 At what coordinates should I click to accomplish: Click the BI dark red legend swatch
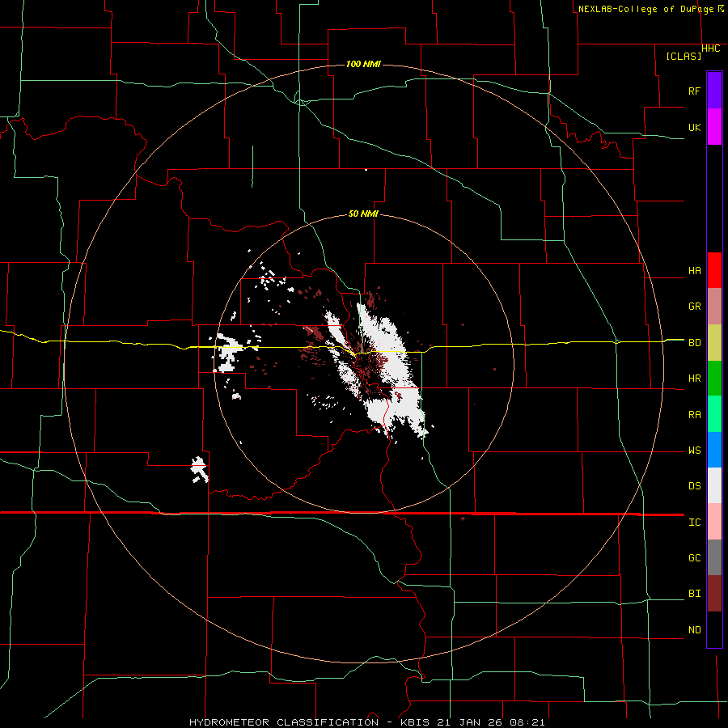click(714, 594)
